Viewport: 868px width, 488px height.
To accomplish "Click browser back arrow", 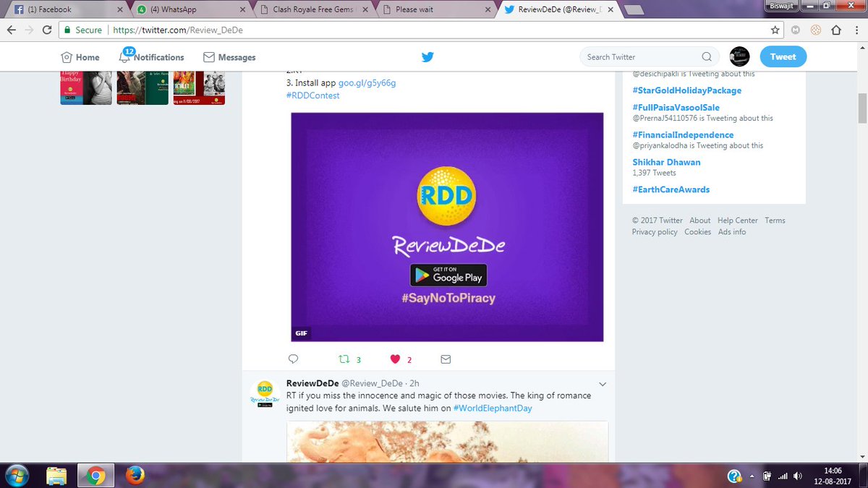I will [12, 30].
